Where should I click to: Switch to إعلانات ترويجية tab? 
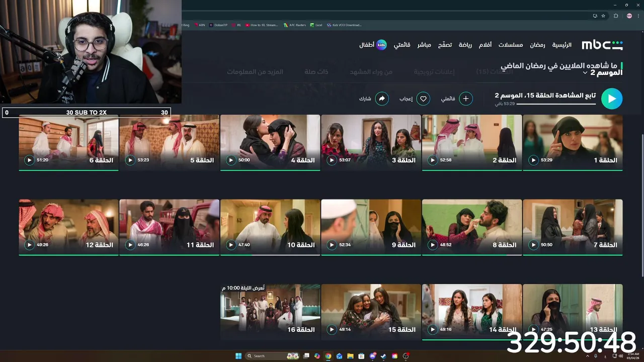point(434,72)
